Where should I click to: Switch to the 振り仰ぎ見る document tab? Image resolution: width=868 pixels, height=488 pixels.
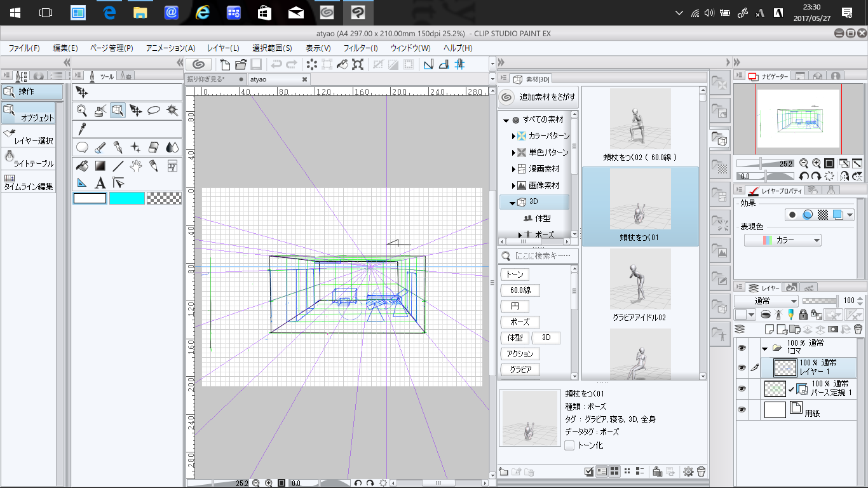[x=210, y=79]
